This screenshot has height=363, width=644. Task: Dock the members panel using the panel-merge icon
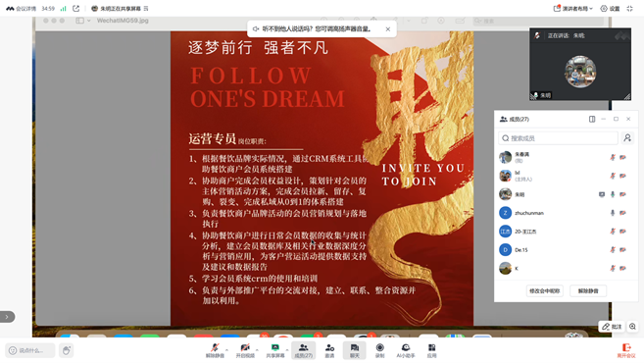click(x=592, y=119)
